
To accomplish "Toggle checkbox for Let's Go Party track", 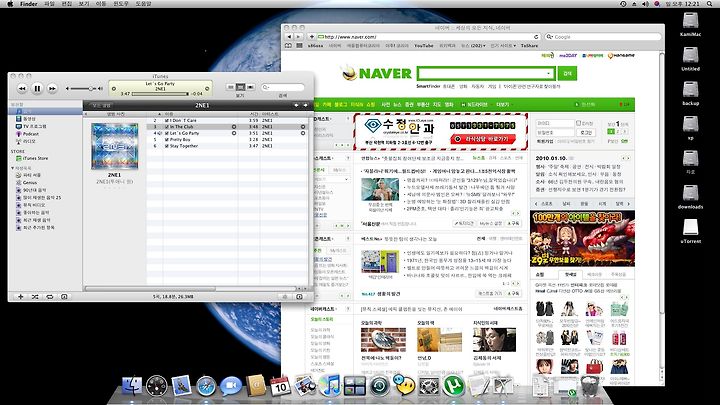I will click(x=167, y=133).
